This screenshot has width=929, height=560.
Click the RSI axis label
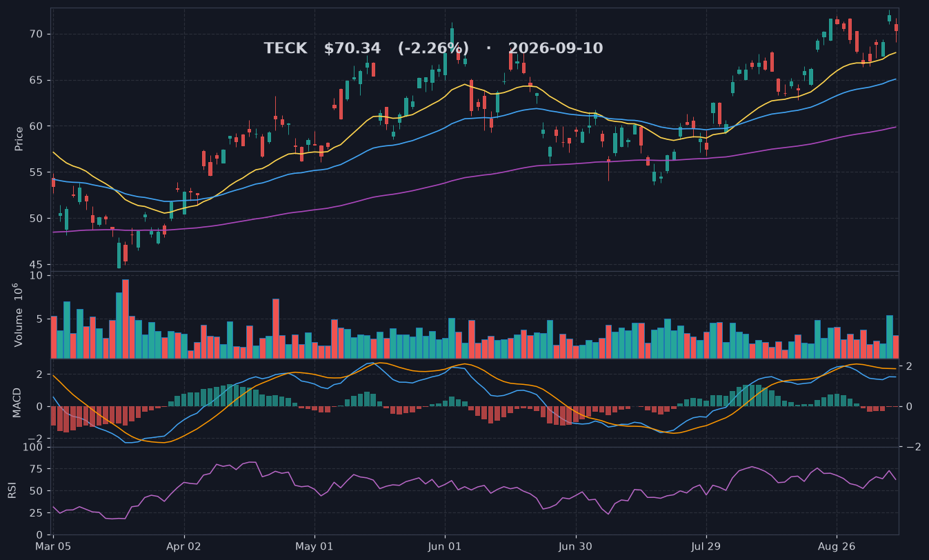12,490
